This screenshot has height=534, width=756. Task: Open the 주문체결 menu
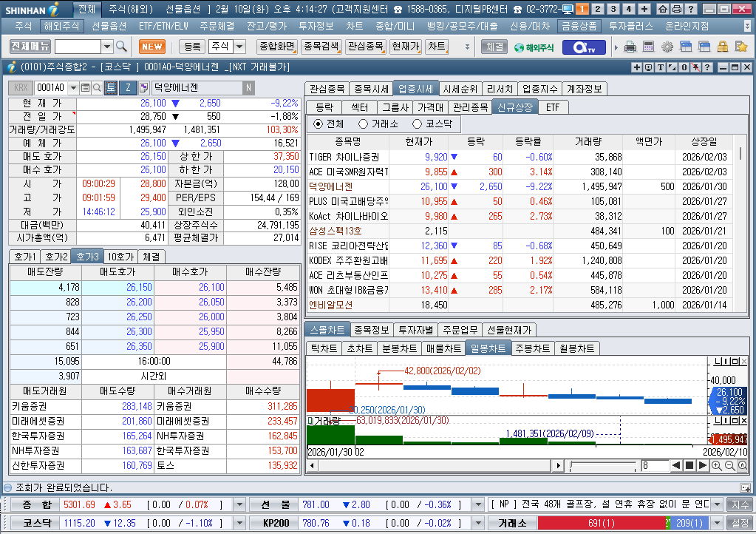(x=217, y=26)
